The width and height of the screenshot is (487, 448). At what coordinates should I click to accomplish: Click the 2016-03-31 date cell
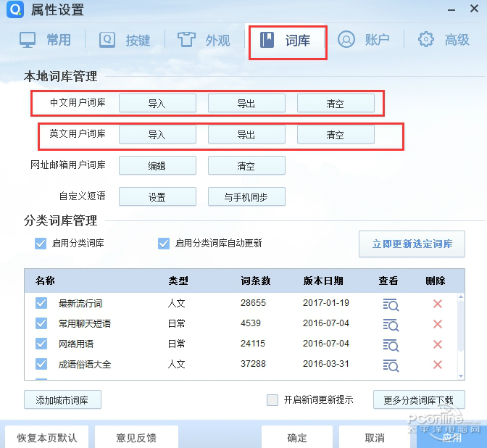[x=326, y=364]
